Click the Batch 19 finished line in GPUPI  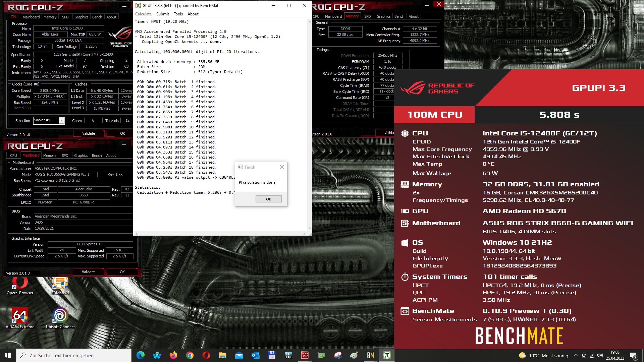pyautogui.click(x=177, y=172)
